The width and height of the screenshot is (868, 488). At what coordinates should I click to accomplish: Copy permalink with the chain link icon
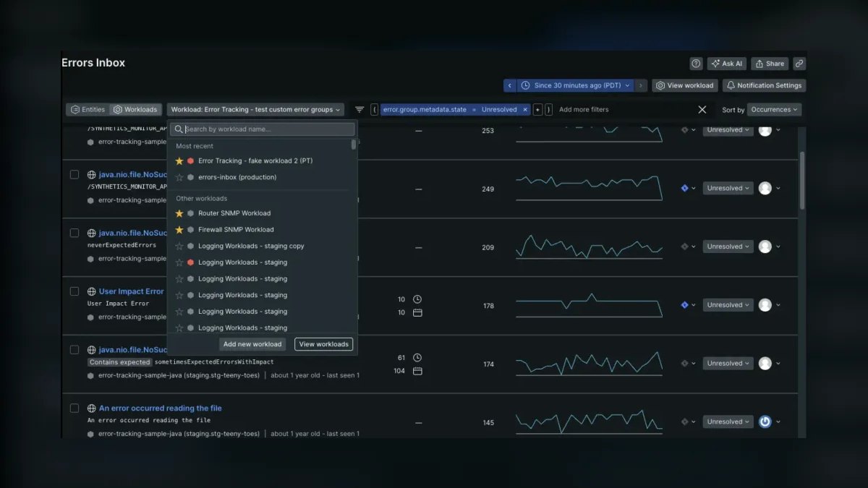point(799,64)
